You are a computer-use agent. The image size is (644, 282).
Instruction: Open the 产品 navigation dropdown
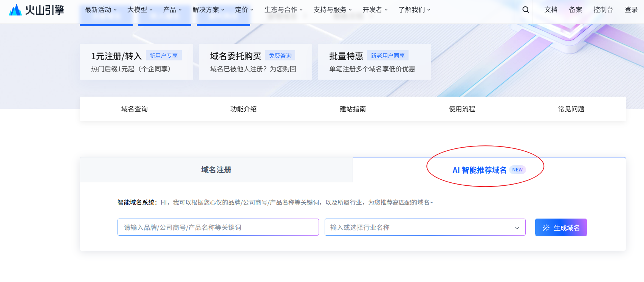point(172,10)
